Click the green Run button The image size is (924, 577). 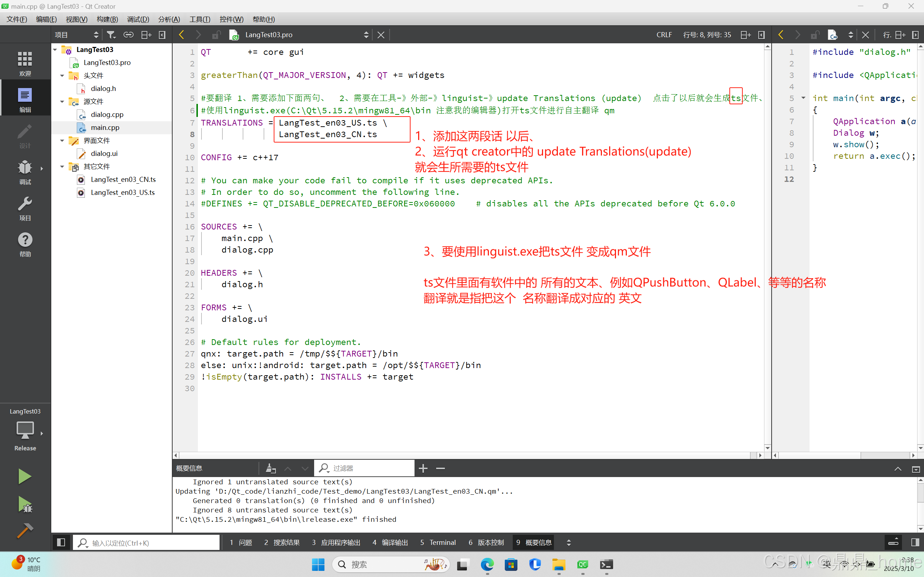coord(25,476)
